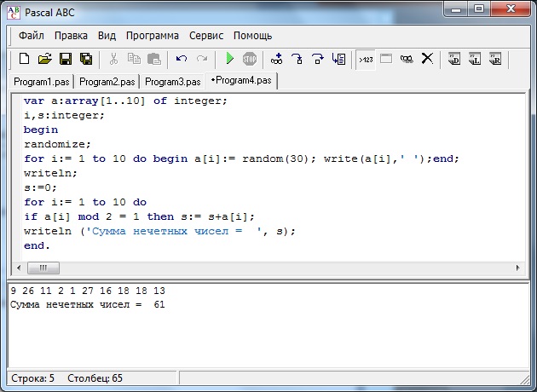The width and height of the screenshot is (537, 392).
Task: Copy selection with copy icon
Action: (134, 59)
